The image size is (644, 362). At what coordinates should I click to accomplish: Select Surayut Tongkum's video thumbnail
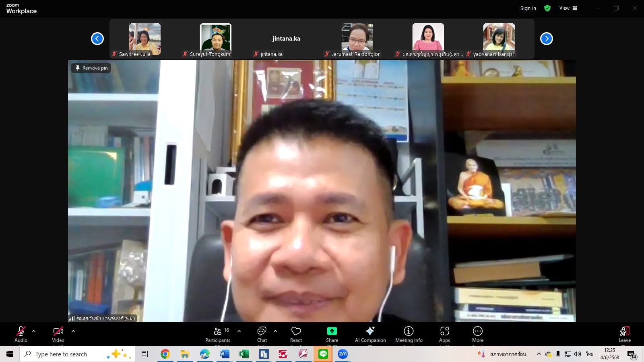[x=216, y=39]
